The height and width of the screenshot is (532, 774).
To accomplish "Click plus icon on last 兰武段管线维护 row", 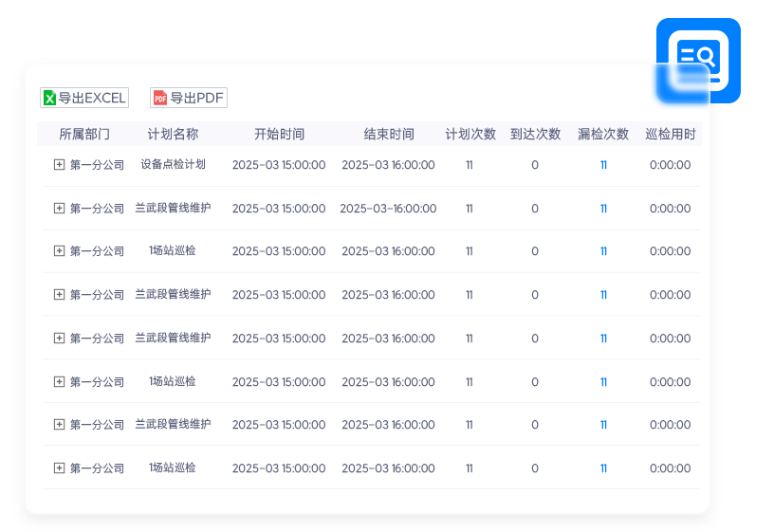I will tap(59, 425).
